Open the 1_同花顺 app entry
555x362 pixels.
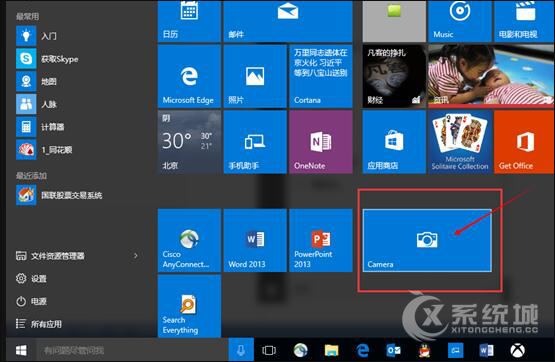pyautogui.click(x=44, y=149)
